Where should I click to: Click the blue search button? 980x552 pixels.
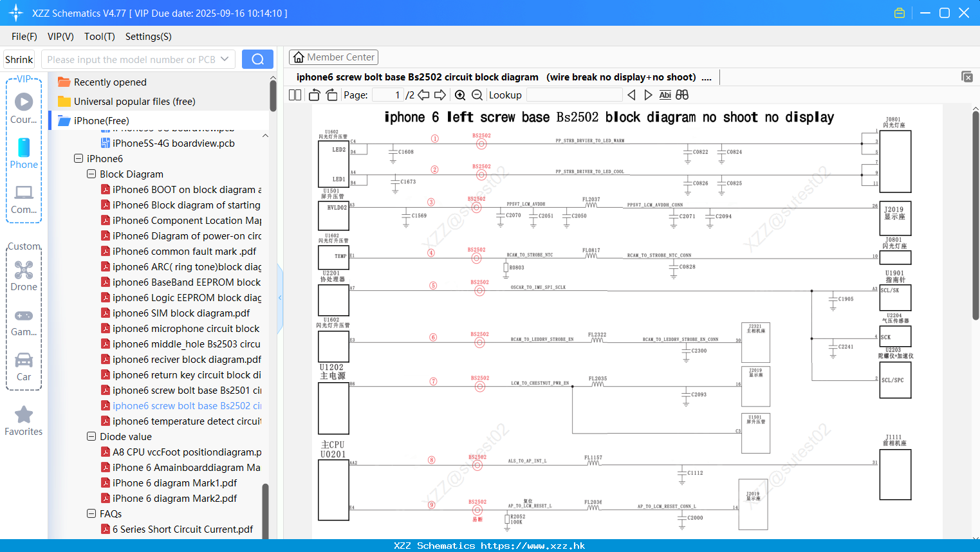point(257,59)
